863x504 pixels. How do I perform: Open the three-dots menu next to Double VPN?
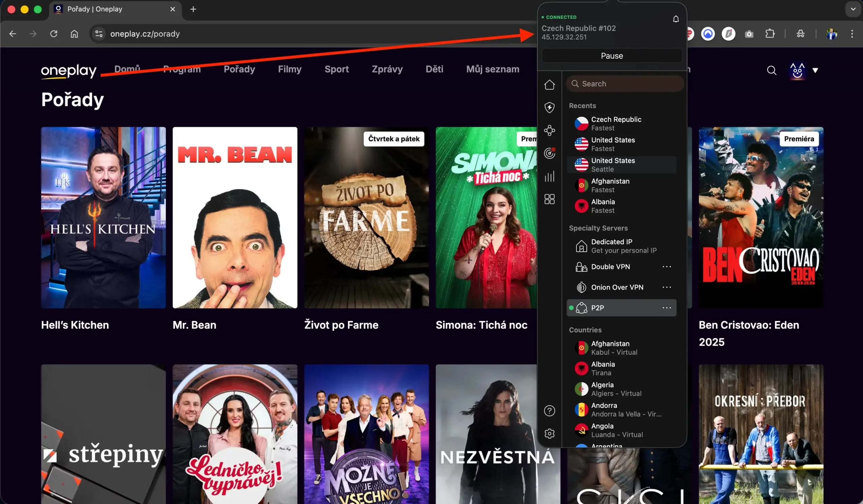point(667,266)
